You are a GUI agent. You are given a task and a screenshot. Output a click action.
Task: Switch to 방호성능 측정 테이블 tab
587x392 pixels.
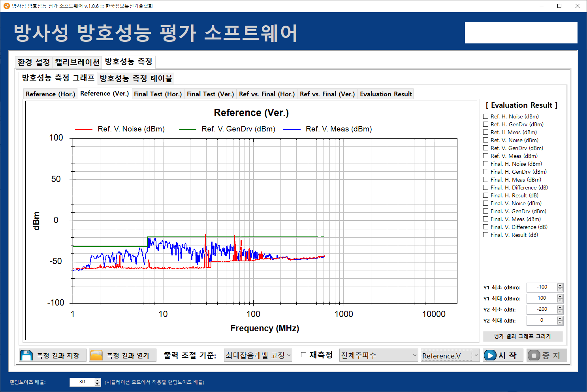pos(136,79)
